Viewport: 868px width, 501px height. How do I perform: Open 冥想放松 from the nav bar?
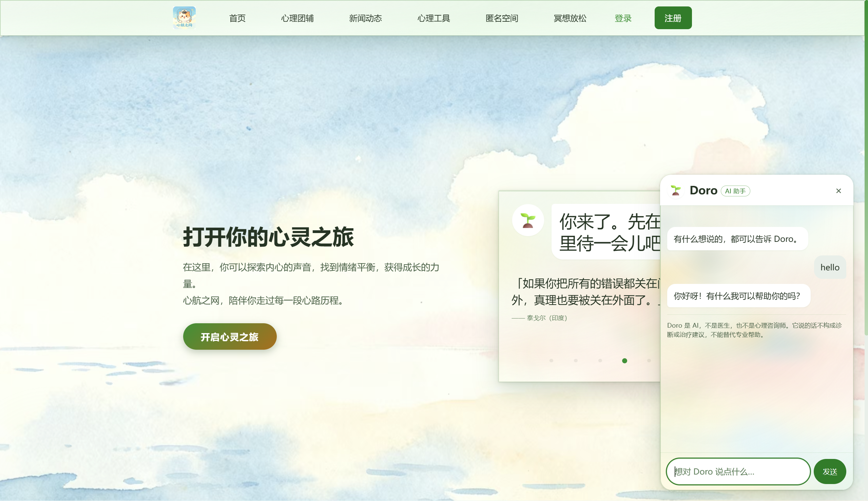point(570,18)
